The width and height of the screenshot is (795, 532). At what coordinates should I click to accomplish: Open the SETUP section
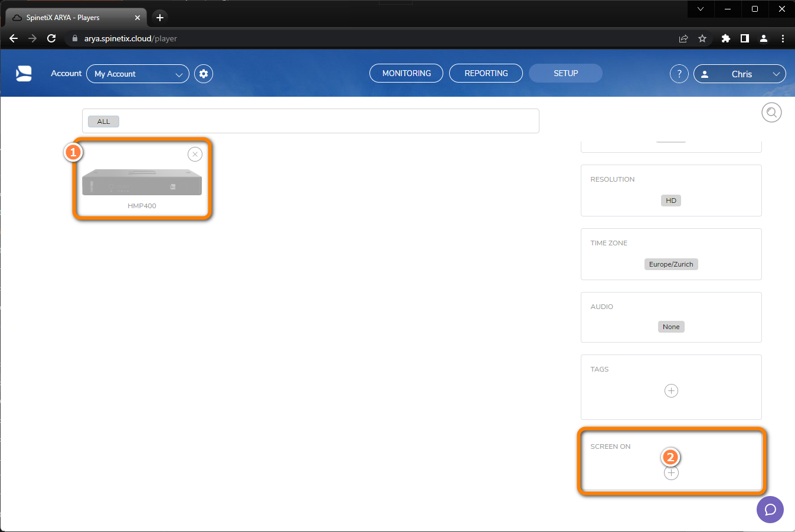point(565,73)
